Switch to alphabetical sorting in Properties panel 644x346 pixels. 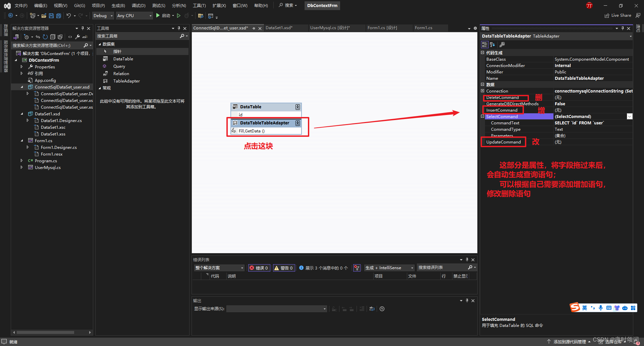[492, 44]
